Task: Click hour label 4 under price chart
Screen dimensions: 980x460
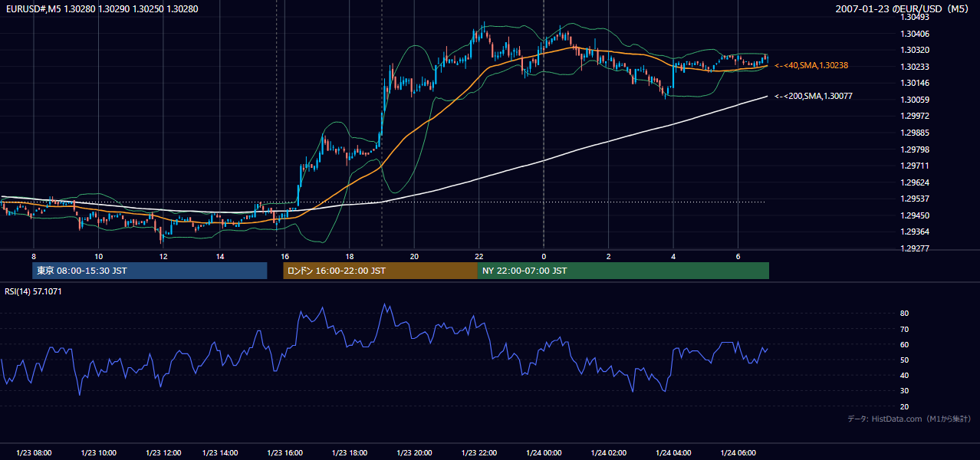Action: [x=673, y=256]
